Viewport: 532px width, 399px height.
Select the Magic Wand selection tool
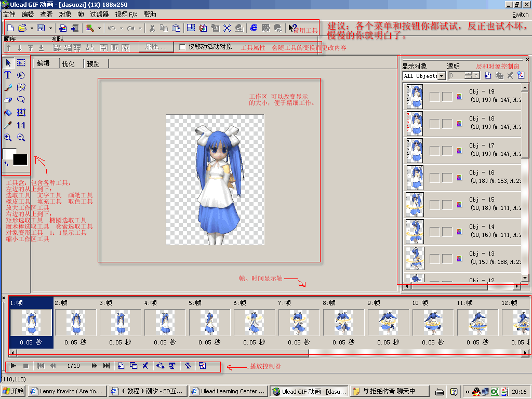point(21,87)
